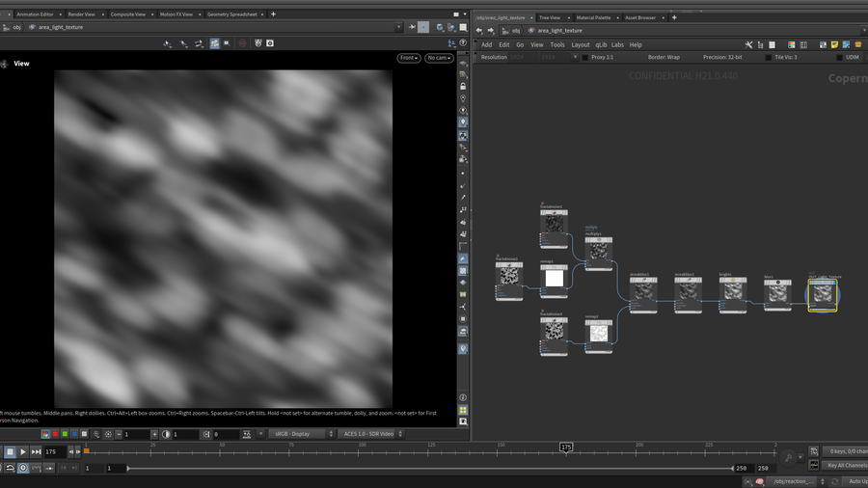Open the node network wrench settings icon
Image resolution: width=868 pixels, height=488 pixels.
coord(749,44)
